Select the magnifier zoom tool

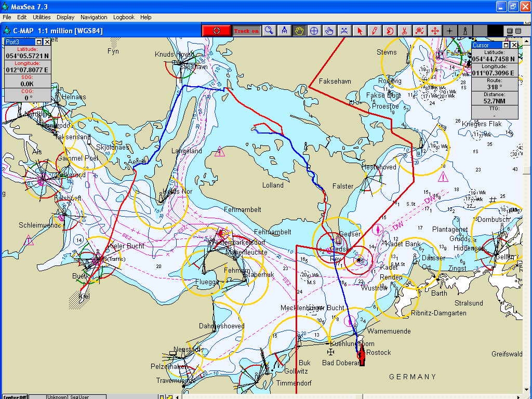pos(269,31)
